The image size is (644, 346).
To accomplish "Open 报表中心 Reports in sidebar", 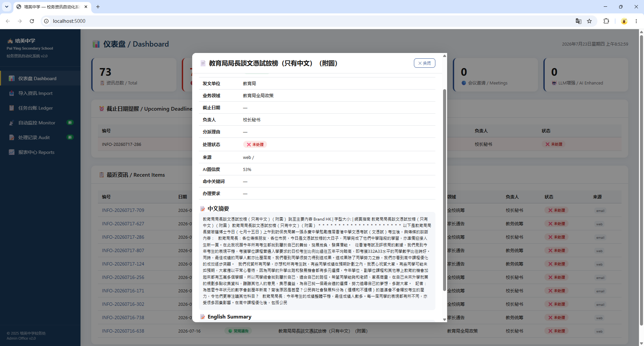I will point(40,152).
